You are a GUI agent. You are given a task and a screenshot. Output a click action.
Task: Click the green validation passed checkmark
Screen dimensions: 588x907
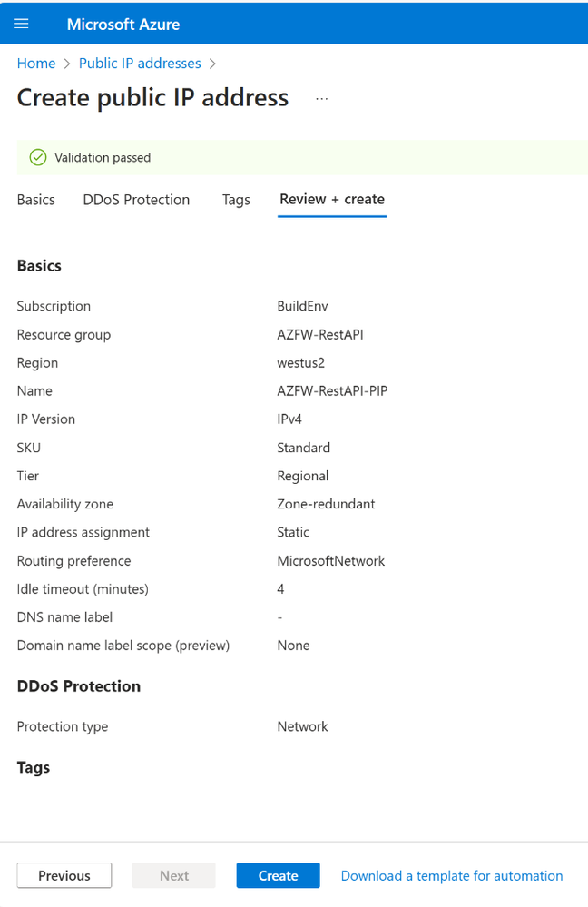pyautogui.click(x=38, y=157)
